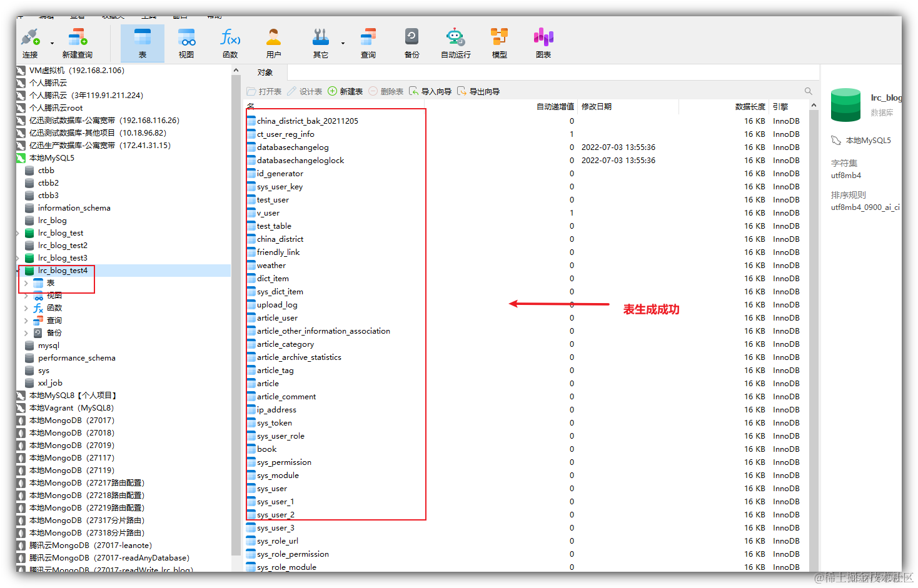The image size is (918, 588).
Task: Expand the lrc_blog_test3 database node
Action: [x=18, y=258]
